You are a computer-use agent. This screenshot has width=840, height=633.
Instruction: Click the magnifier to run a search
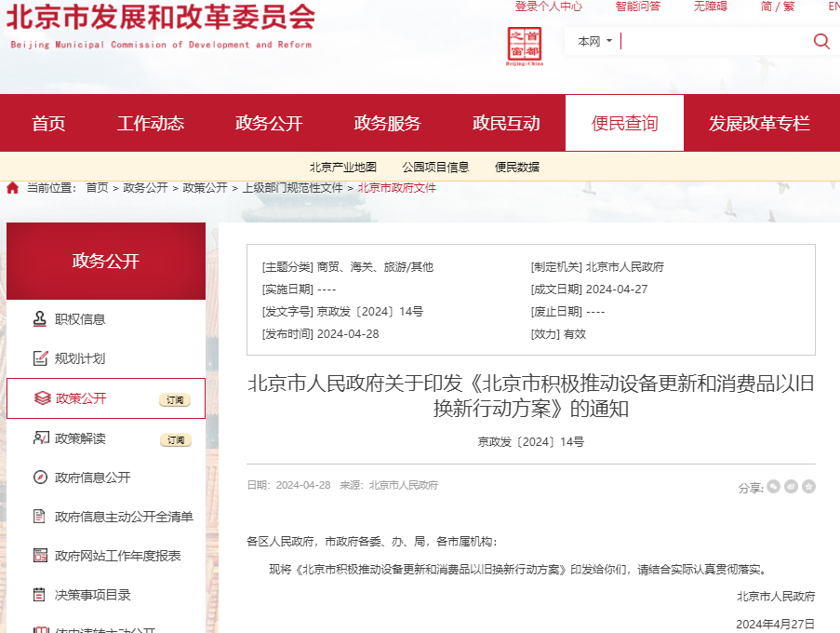[x=820, y=41]
